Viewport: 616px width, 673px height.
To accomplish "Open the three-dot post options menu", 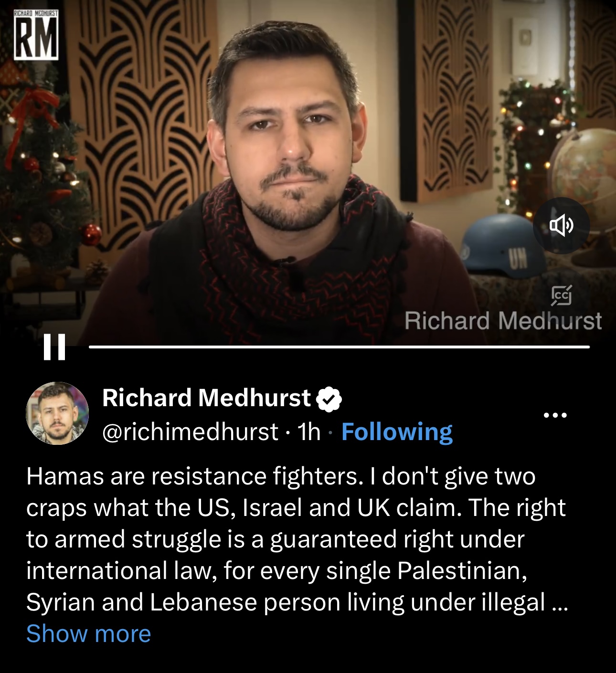I will (555, 415).
